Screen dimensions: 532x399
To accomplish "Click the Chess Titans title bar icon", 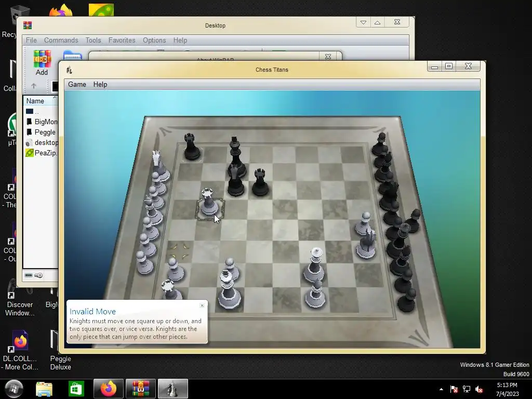I will [69, 70].
